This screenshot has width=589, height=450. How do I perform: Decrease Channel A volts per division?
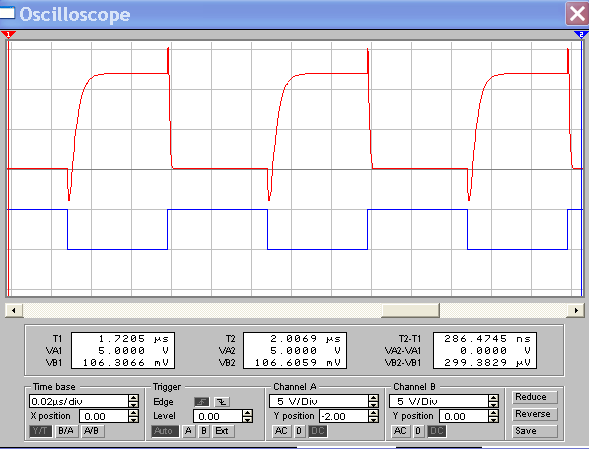[x=373, y=405]
